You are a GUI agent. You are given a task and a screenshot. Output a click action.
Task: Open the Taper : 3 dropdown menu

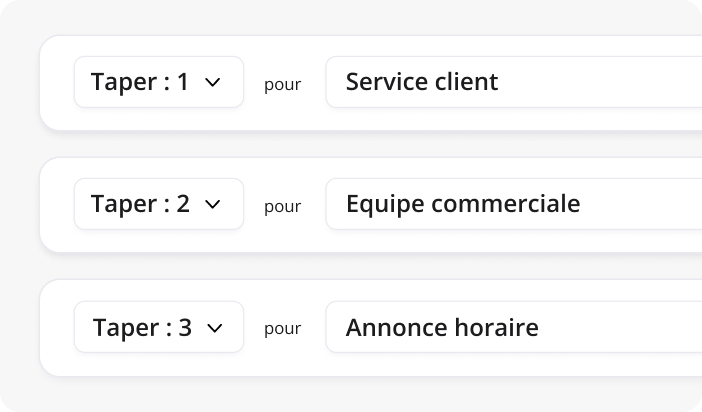(159, 327)
